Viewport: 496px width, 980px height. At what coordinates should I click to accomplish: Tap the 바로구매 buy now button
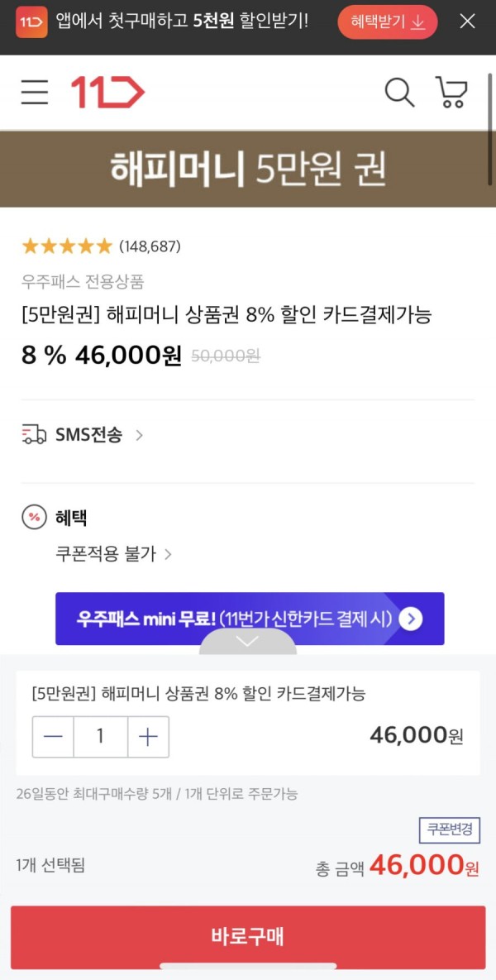[248, 936]
